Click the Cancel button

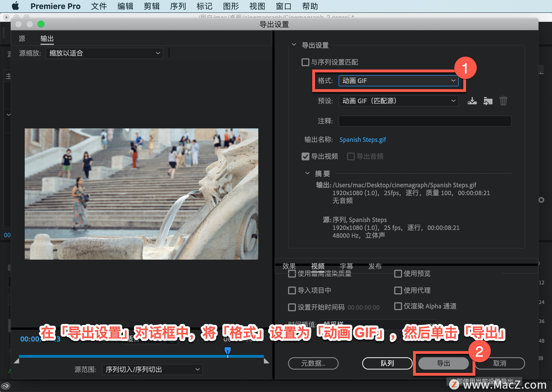pos(500,363)
